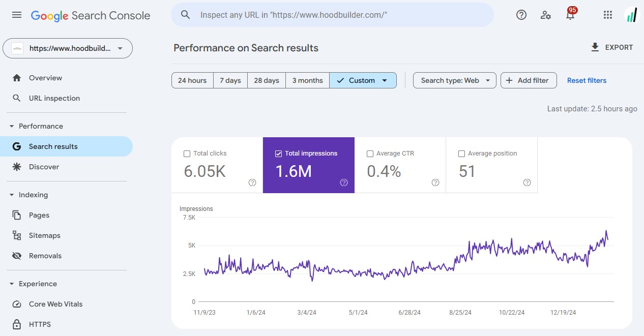Open the HTTPS report
The height and width of the screenshot is (336, 644).
[66, 324]
